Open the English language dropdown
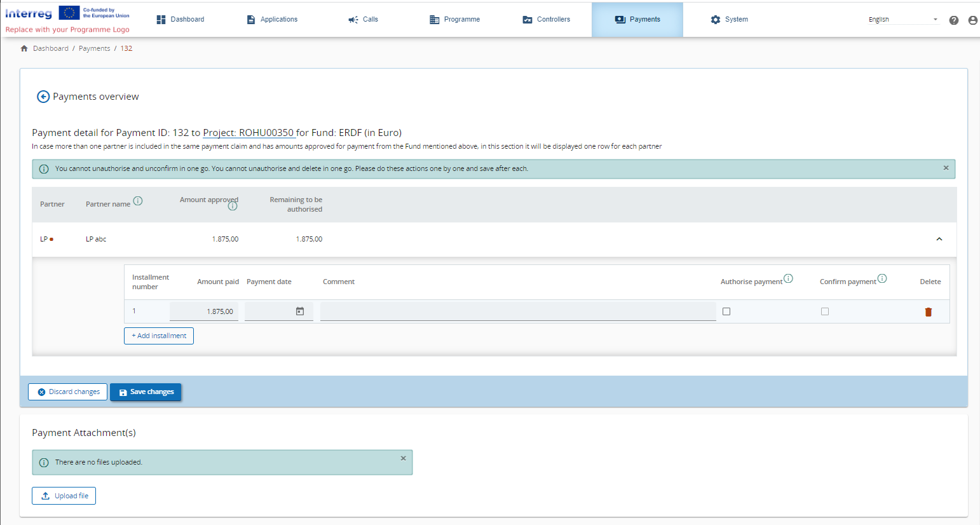 pos(902,20)
